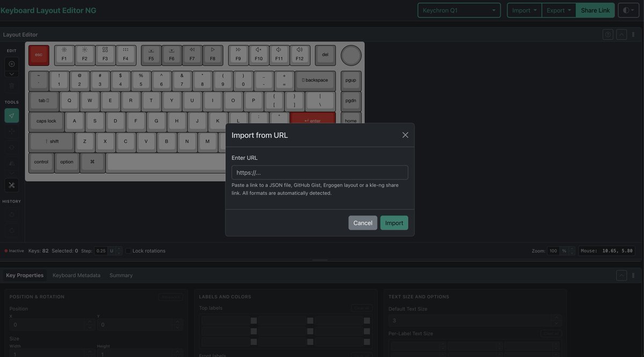Switch to the Summary tab
This screenshot has width=644, height=357.
click(121, 275)
